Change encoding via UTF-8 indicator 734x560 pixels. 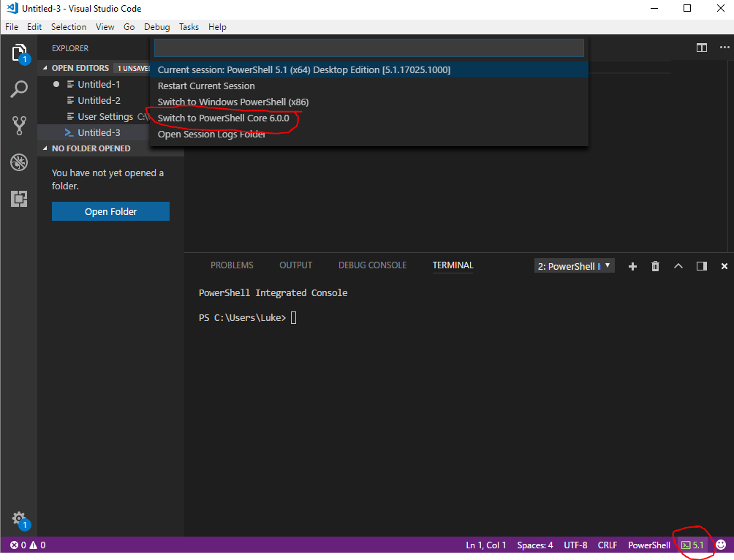click(x=575, y=545)
